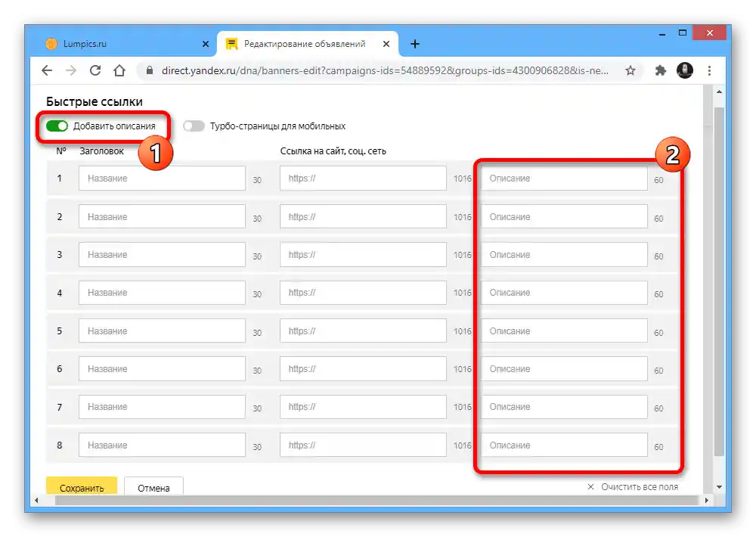Click Название field in row 7
The image size is (756, 537).
[162, 407]
